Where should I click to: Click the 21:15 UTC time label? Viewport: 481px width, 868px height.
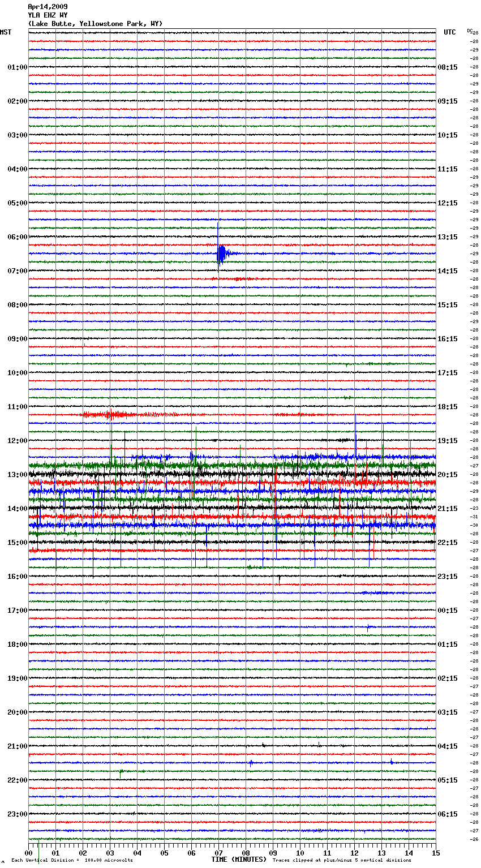(x=448, y=509)
